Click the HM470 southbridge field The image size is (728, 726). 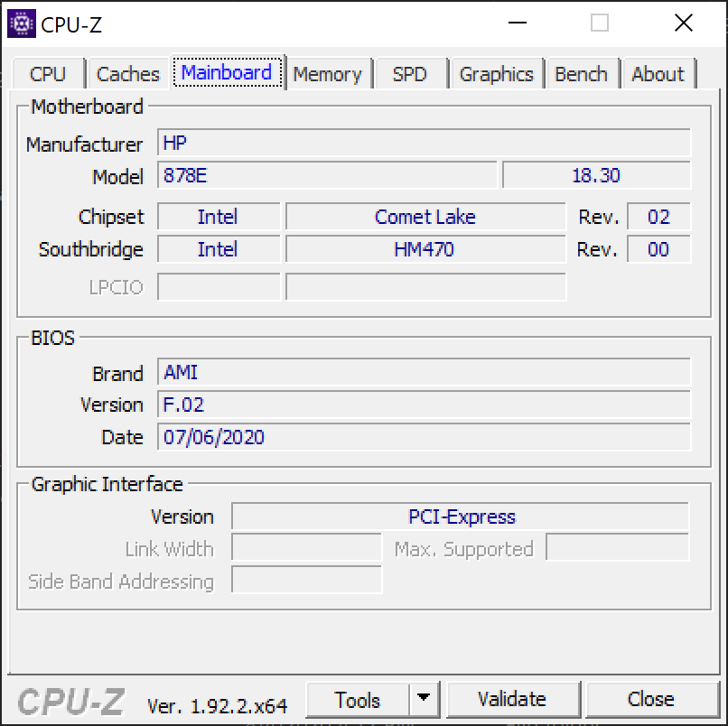[x=425, y=249]
